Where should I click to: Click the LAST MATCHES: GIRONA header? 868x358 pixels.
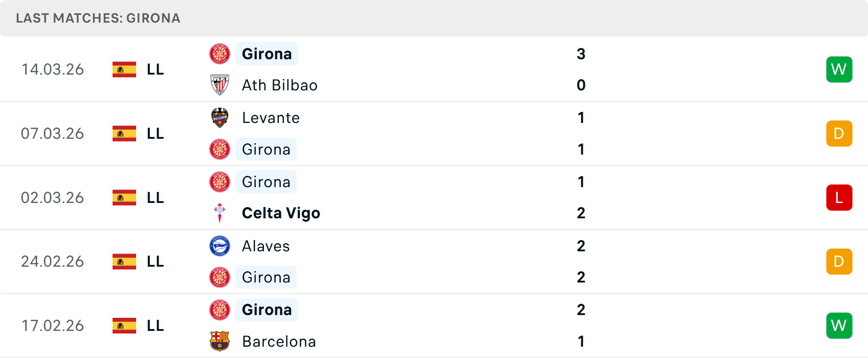[x=98, y=18]
